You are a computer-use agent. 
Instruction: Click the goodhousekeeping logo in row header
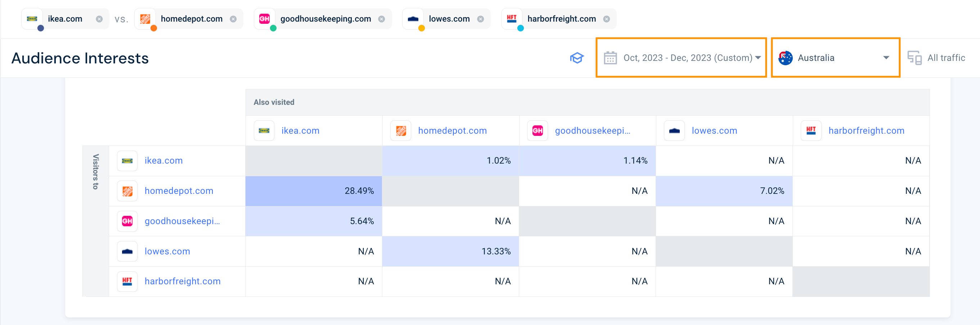tap(127, 221)
